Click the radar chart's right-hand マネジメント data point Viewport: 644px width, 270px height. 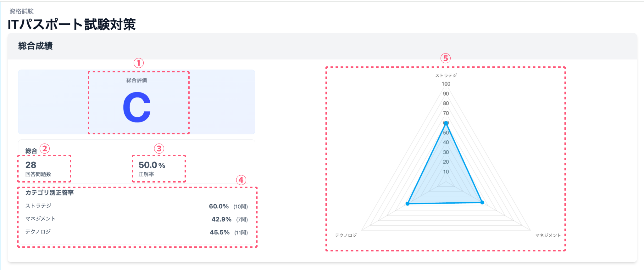(x=482, y=202)
